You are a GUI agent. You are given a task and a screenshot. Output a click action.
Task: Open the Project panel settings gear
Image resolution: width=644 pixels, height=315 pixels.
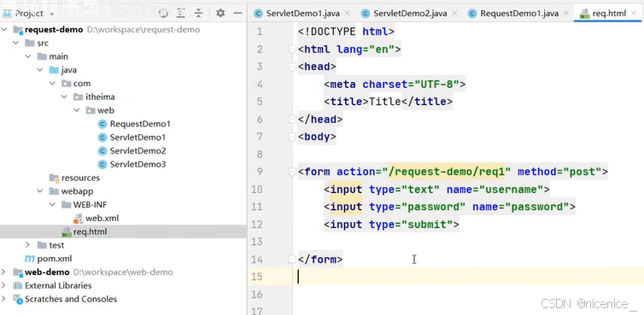pyautogui.click(x=220, y=14)
